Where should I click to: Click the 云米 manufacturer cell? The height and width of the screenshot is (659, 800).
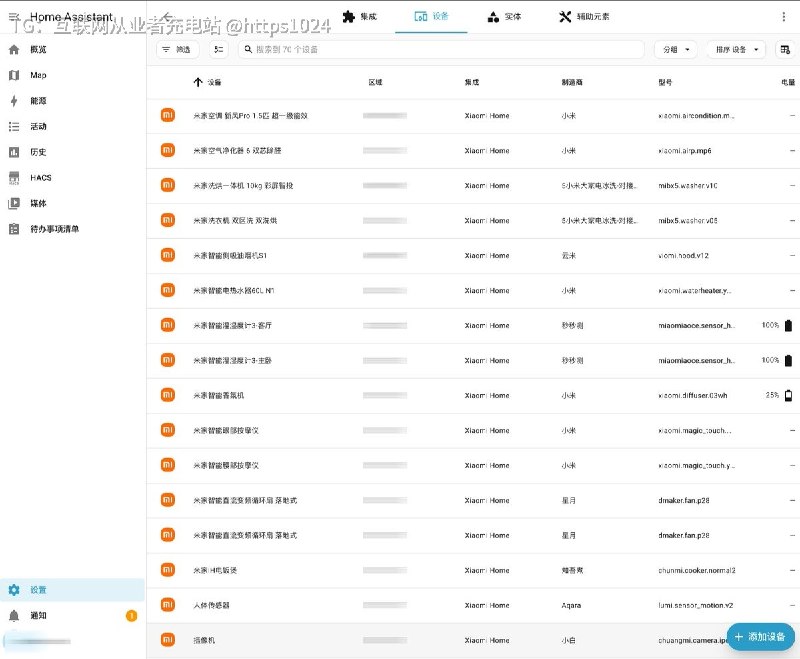point(568,256)
